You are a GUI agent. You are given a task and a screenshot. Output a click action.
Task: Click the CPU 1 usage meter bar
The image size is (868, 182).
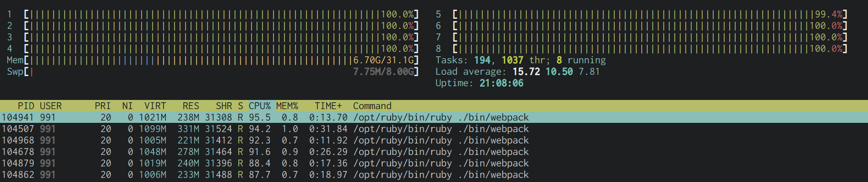222,14
